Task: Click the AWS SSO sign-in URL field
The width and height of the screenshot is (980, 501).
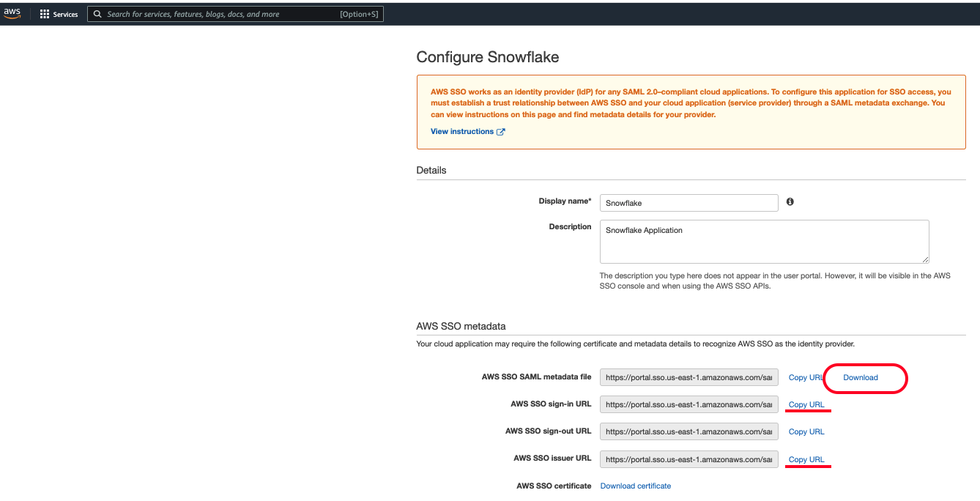Action: point(688,404)
